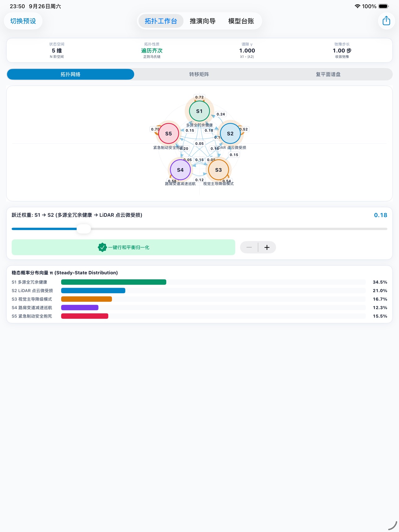
Task: Select the 0.12 edge label between S4 and S3
Action: (x=199, y=180)
